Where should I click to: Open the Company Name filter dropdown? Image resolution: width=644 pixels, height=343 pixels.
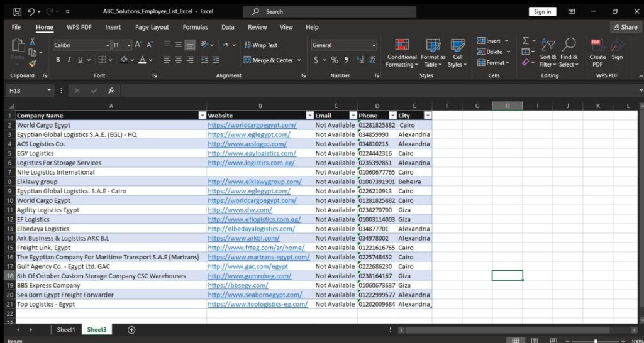click(202, 116)
